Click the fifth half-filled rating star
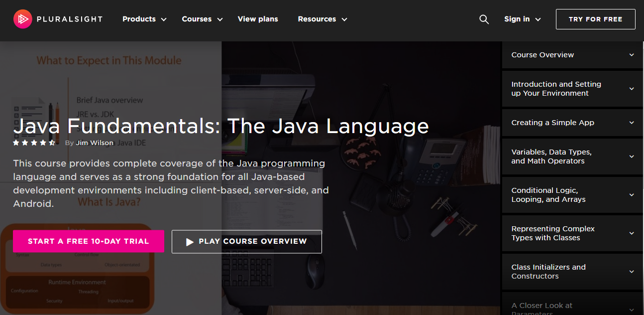The height and width of the screenshot is (315, 644). [52, 142]
